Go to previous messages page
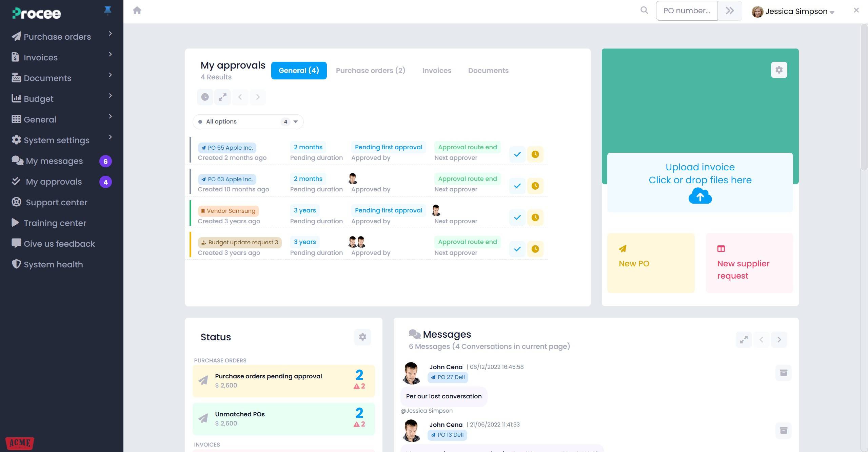The height and width of the screenshot is (452, 868). point(761,340)
